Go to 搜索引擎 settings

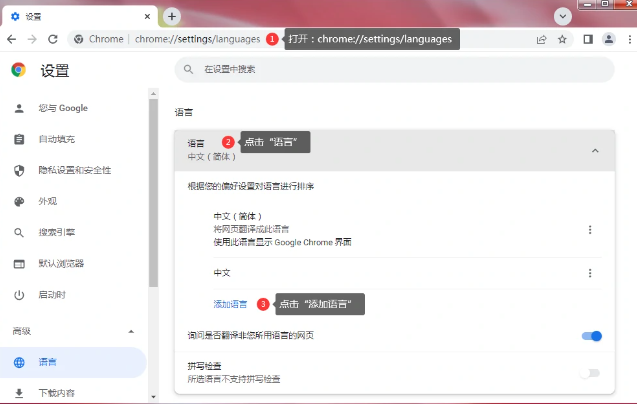(x=56, y=232)
